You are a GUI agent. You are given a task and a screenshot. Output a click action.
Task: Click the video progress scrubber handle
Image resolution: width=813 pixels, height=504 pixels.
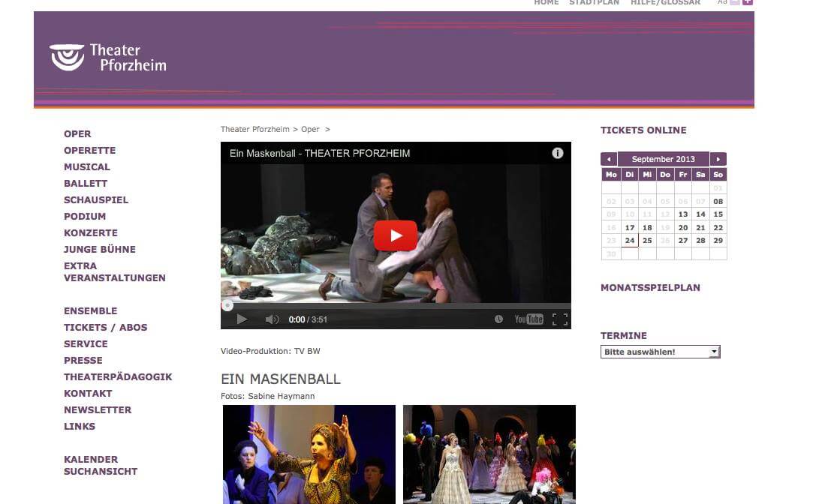[x=227, y=305]
